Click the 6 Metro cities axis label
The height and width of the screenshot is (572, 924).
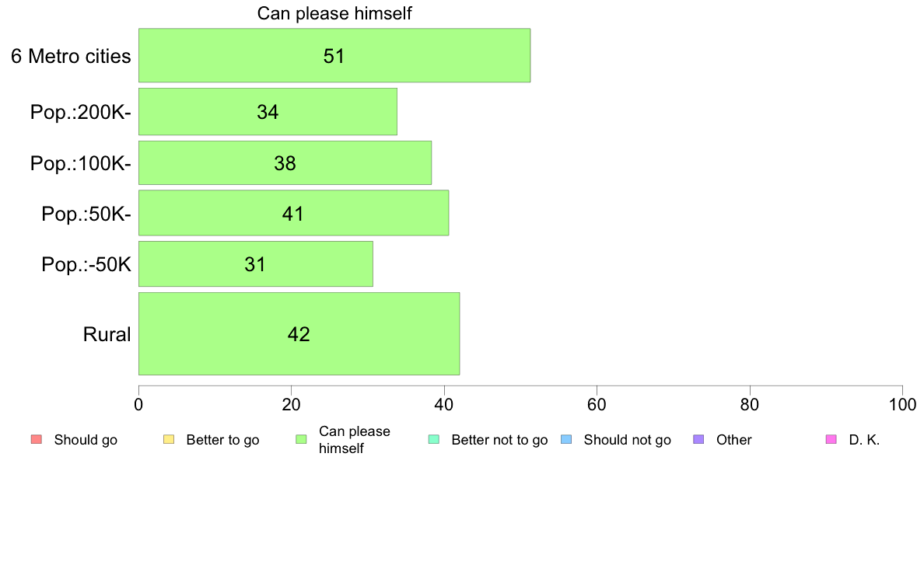[71, 56]
